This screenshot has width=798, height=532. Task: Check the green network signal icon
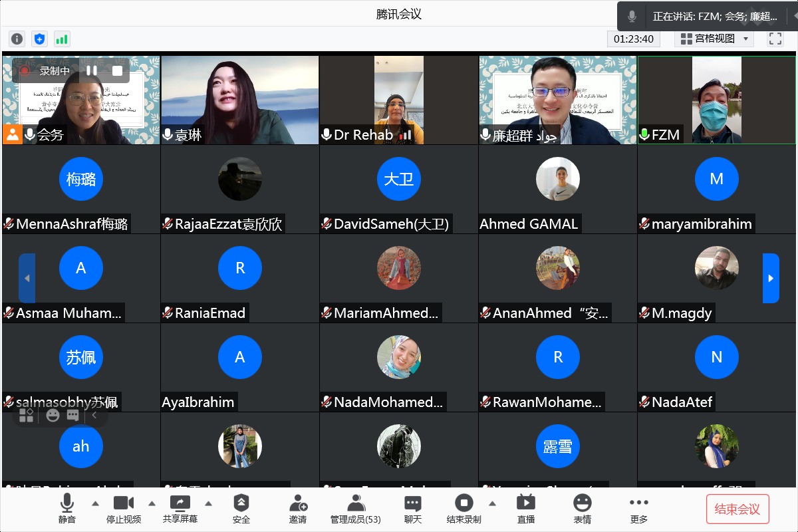(x=62, y=39)
